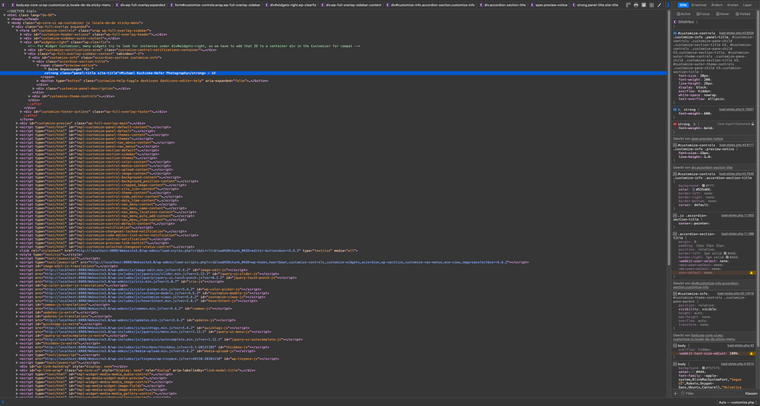Switch to the Stile tab
Viewport: 760px width, 406px height.
pyautogui.click(x=683, y=5)
